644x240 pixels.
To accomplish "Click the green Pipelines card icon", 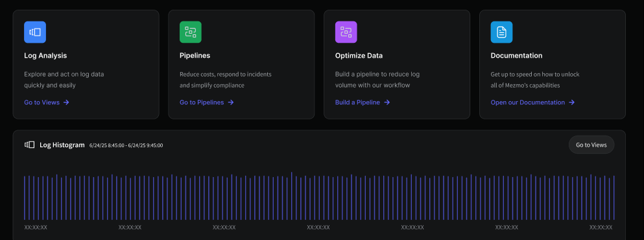I will 191,32.
